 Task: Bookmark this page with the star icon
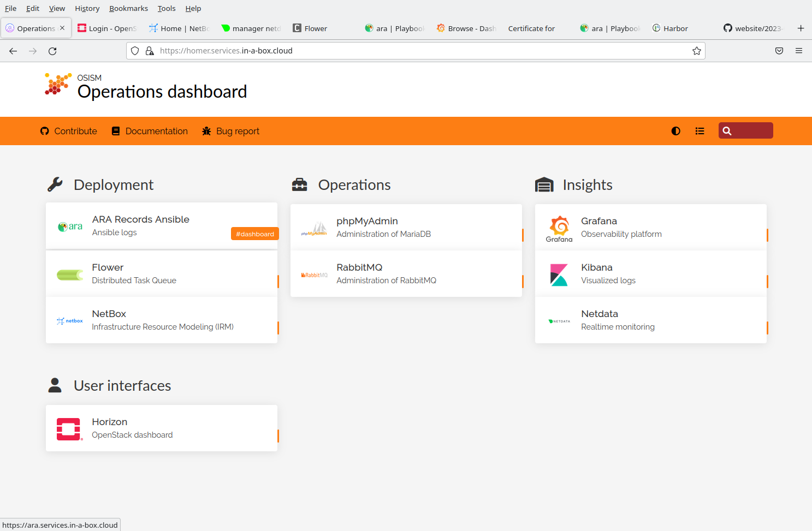pos(697,51)
